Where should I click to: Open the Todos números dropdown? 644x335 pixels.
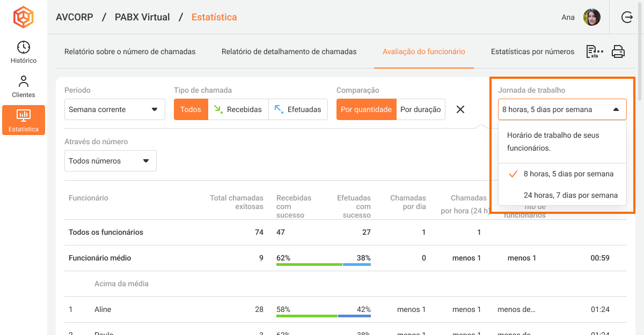click(x=110, y=161)
